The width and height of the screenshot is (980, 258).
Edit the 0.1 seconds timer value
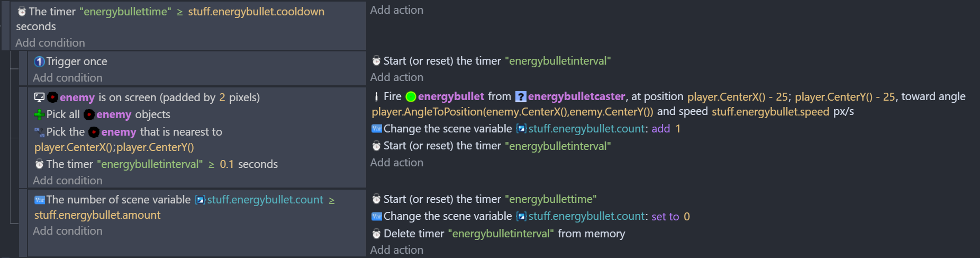[x=226, y=164]
